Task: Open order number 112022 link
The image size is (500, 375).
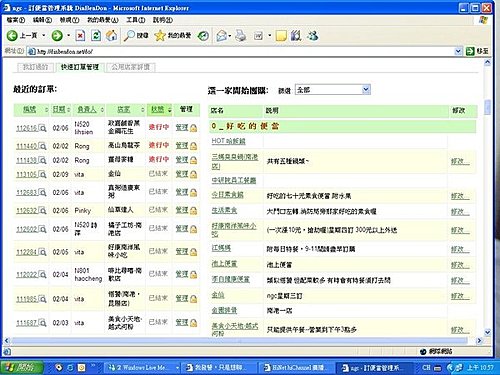Action: click(27, 275)
